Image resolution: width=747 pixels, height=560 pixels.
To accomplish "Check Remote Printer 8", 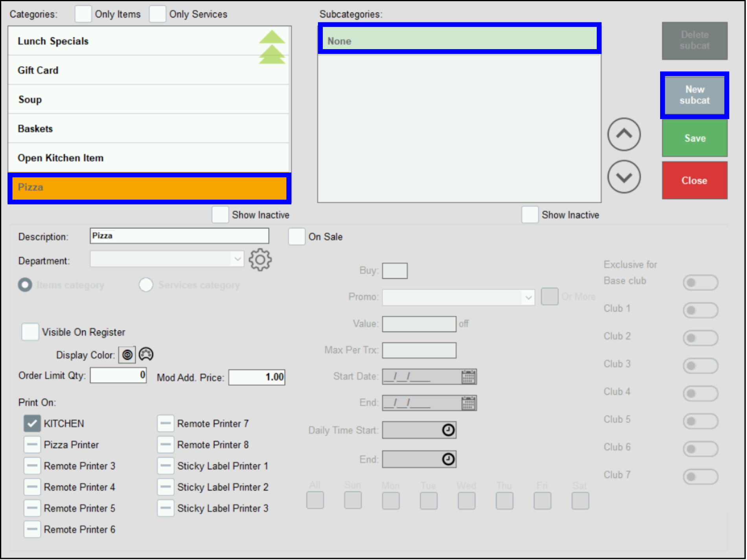I will 166,446.
